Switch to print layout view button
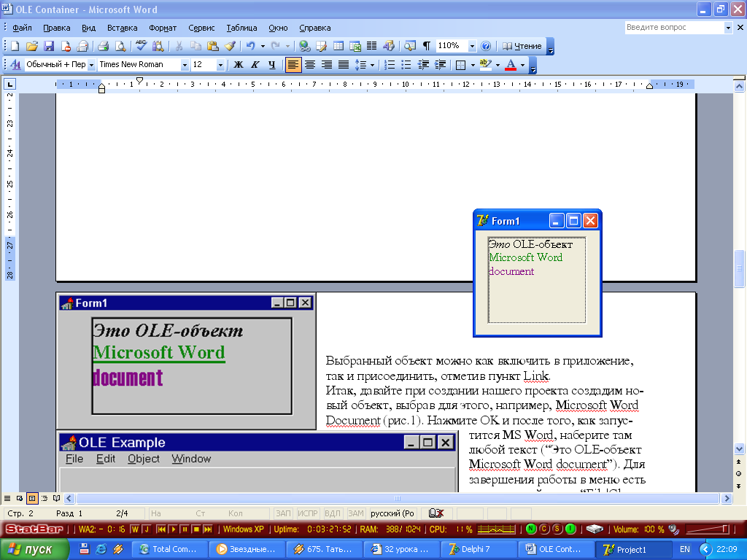Image resolution: width=747 pixels, height=560 pixels. pos(32,499)
